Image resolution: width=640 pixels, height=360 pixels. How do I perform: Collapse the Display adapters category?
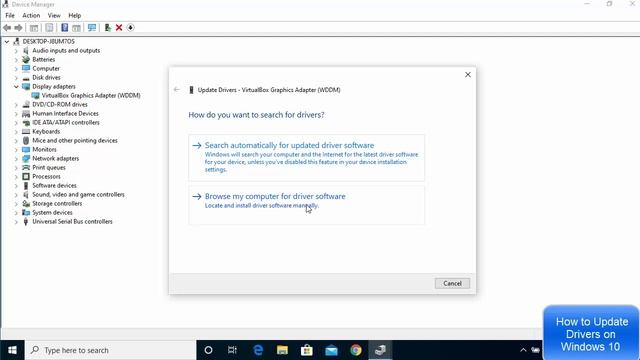pyautogui.click(x=16, y=87)
